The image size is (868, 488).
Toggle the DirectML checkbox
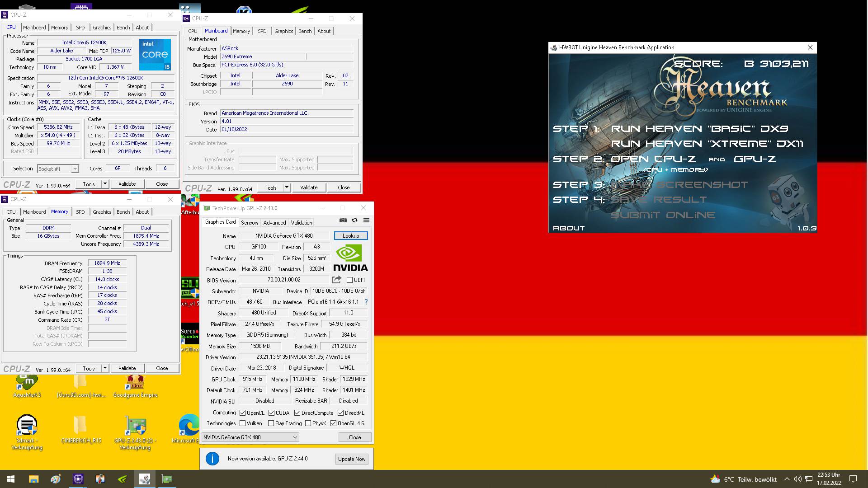340,413
